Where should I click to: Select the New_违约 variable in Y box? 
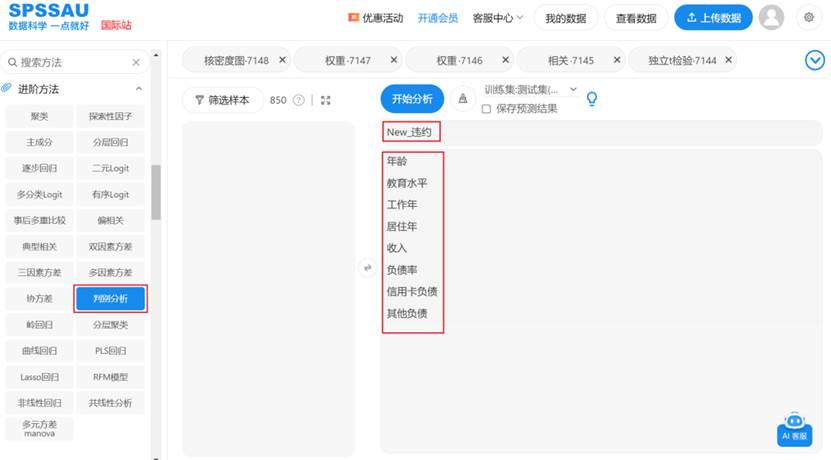pos(409,132)
